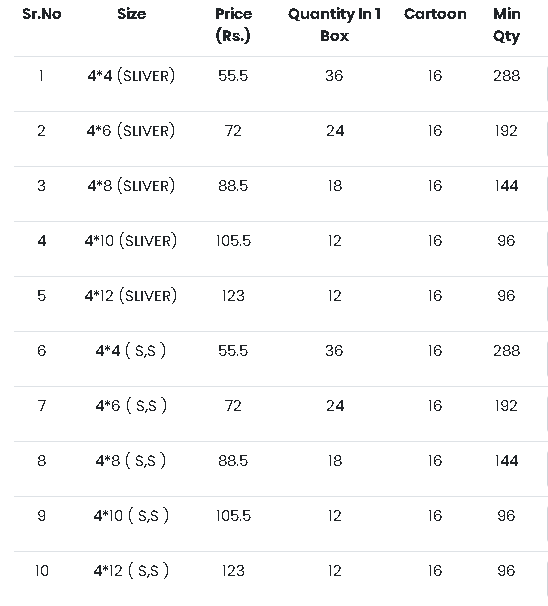Viewport: 548px width, 606px height.
Task: Select the 4*10 ( S,S ) size cell
Action: tap(131, 516)
